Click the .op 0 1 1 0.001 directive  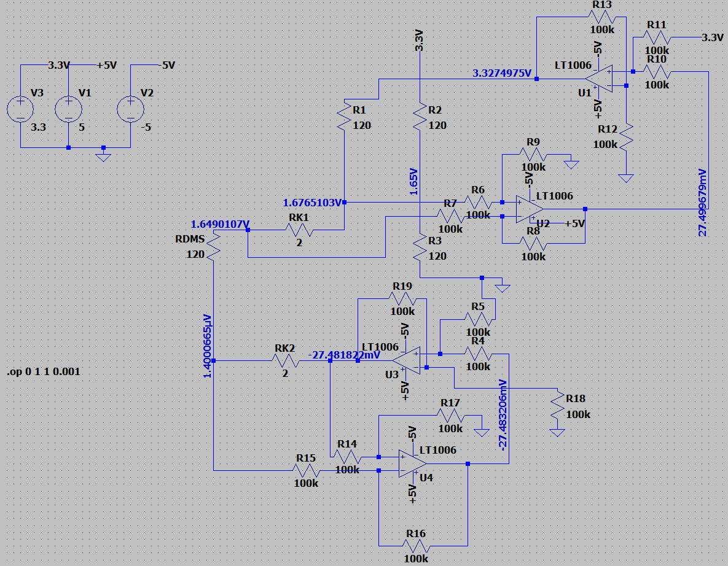click(44, 371)
